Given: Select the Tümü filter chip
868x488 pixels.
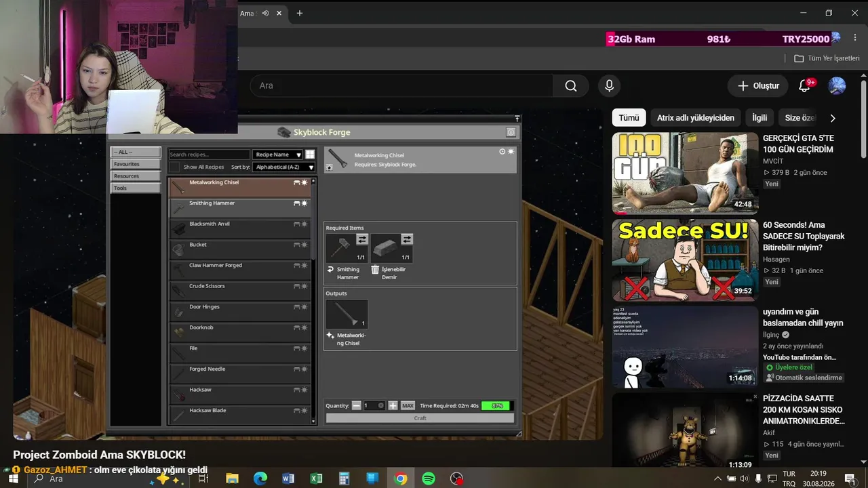Looking at the screenshot, I should 629,118.
